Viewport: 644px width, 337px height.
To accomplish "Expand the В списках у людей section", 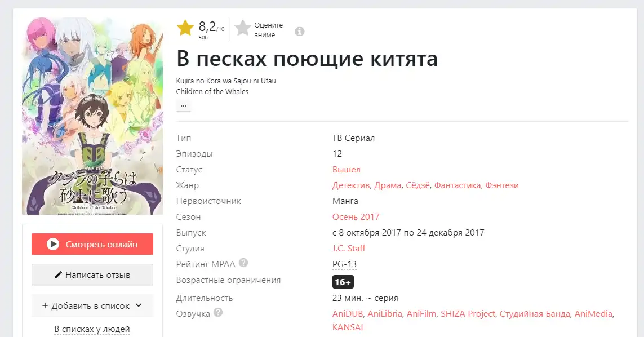I will [92, 329].
